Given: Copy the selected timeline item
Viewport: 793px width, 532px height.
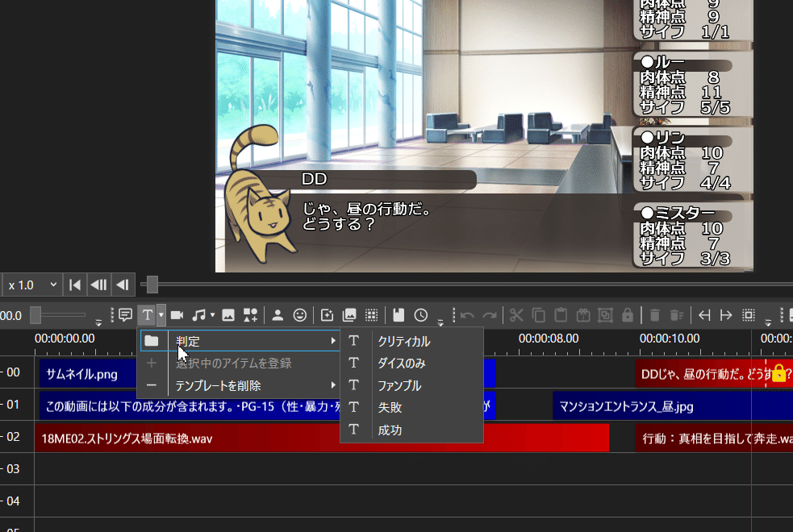Looking at the screenshot, I should click(x=539, y=315).
